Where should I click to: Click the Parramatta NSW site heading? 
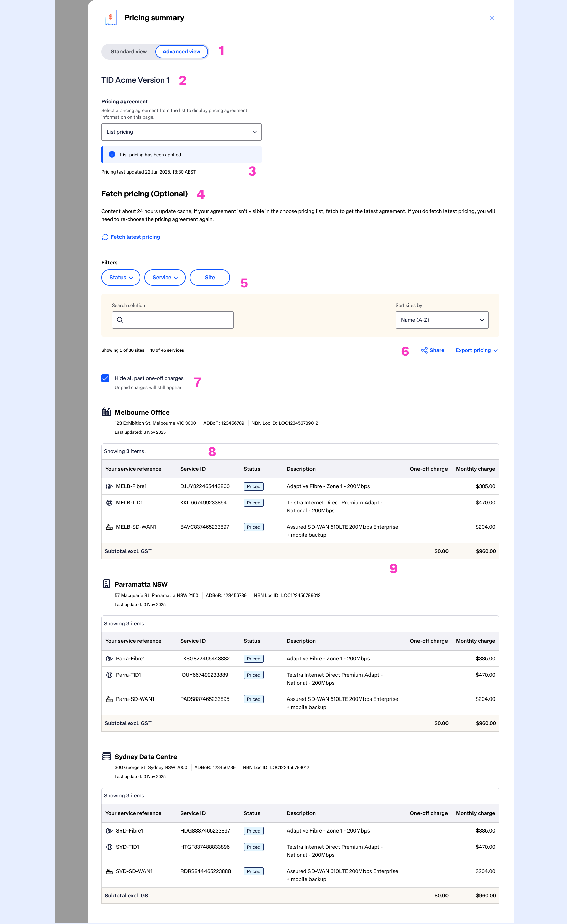coord(141,584)
